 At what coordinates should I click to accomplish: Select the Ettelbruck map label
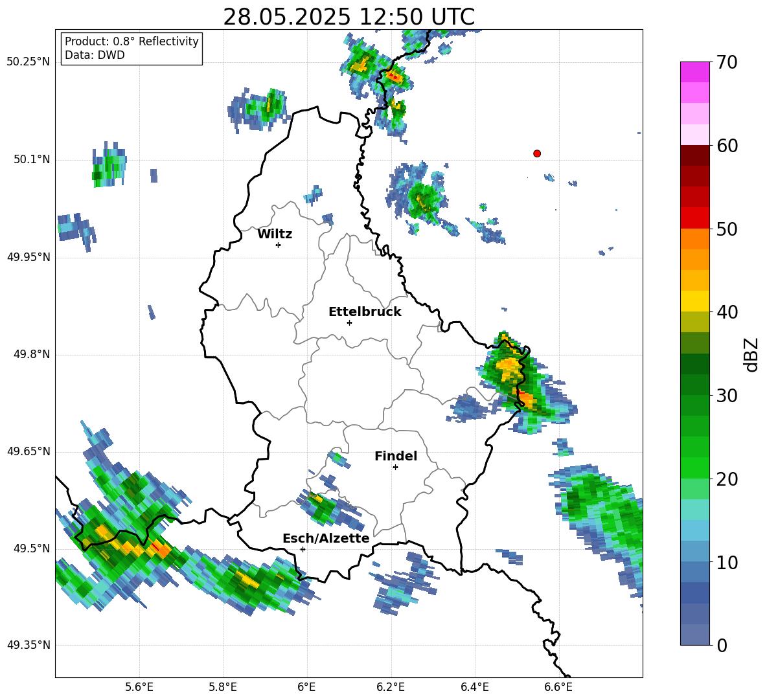pos(365,312)
